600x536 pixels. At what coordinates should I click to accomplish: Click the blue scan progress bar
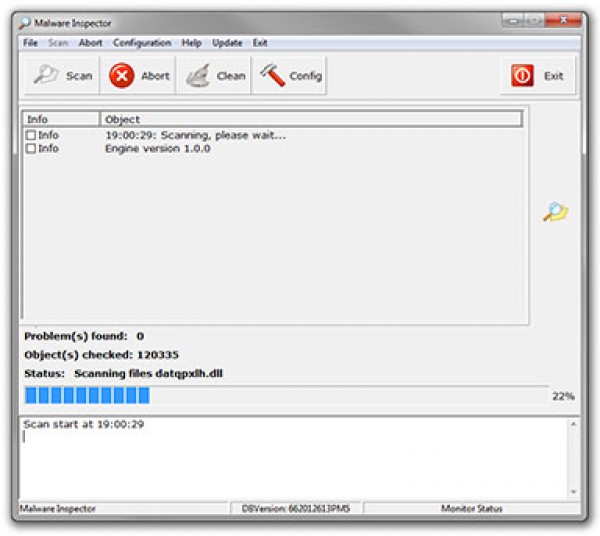[x=287, y=395]
